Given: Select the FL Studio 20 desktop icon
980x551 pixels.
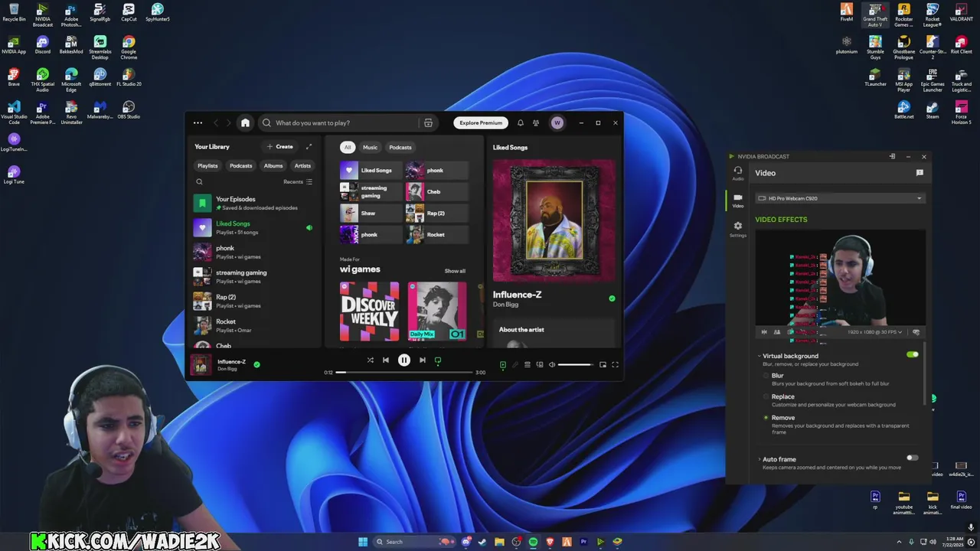Looking at the screenshot, I should pos(129,77).
